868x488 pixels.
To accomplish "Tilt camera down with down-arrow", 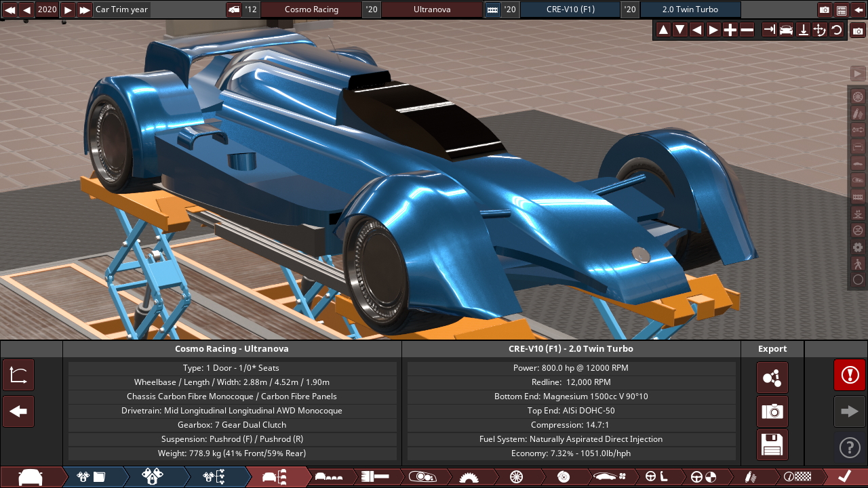I will [680, 30].
